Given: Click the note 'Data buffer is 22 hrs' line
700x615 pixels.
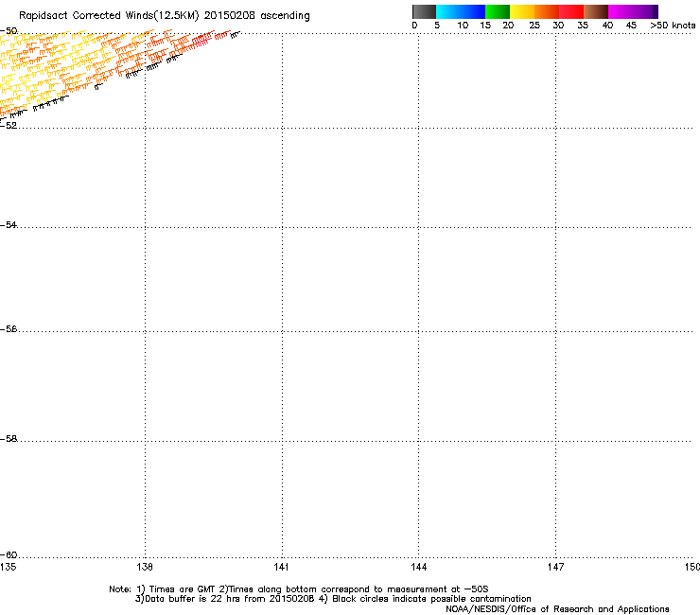Looking at the screenshot, I should point(333,599).
